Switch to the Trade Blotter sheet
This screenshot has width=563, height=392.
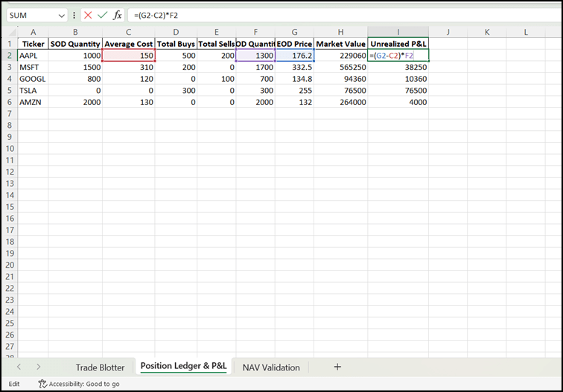[100, 367]
